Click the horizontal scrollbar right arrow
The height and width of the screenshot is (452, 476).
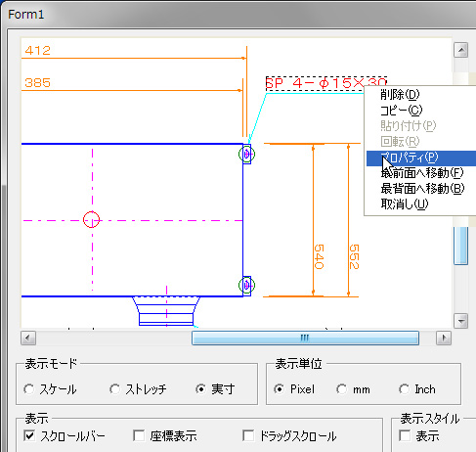(x=444, y=338)
